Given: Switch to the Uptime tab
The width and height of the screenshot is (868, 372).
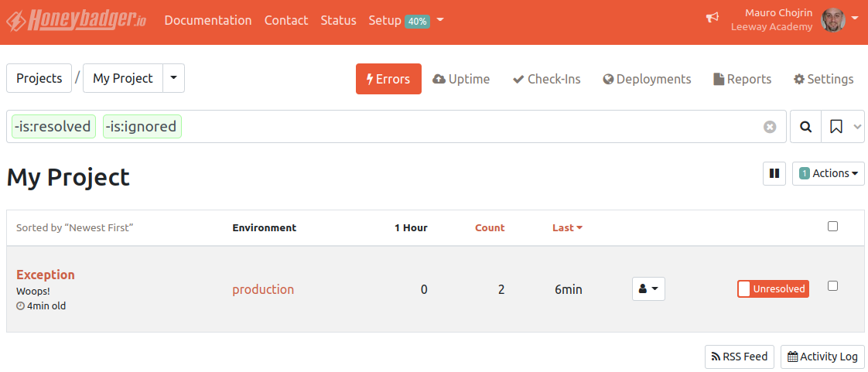Looking at the screenshot, I should click(x=461, y=79).
